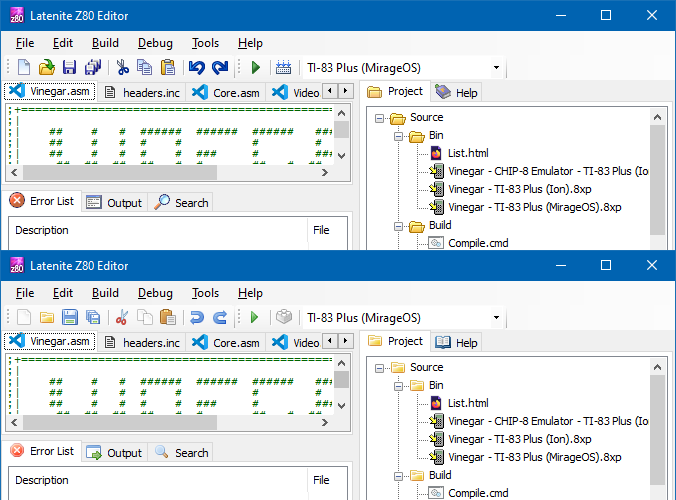
Task: Show Search tab in bottom window
Action: pyautogui.click(x=181, y=453)
